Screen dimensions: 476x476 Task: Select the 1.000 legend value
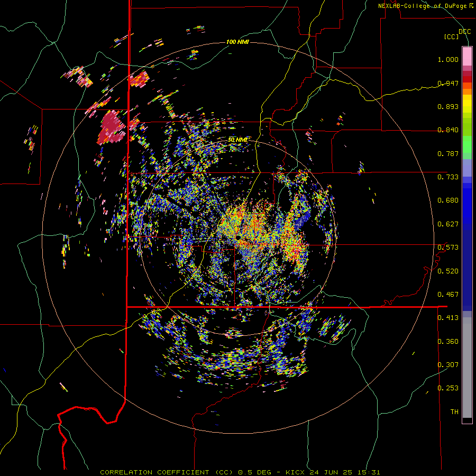click(448, 59)
